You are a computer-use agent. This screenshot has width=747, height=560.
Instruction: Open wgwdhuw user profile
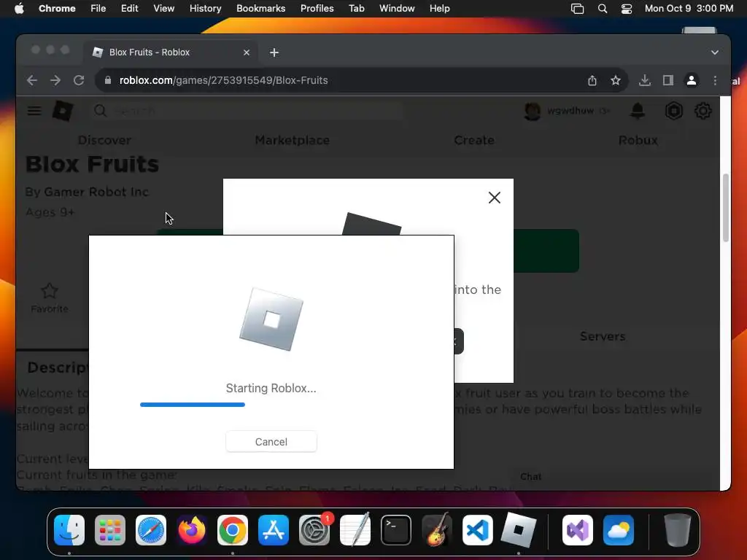pos(567,111)
